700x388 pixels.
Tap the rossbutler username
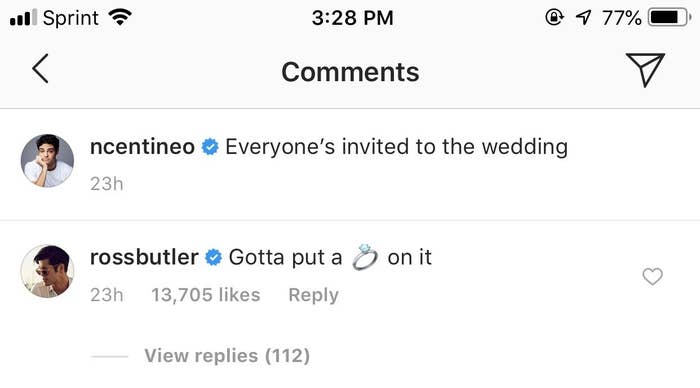click(x=144, y=257)
